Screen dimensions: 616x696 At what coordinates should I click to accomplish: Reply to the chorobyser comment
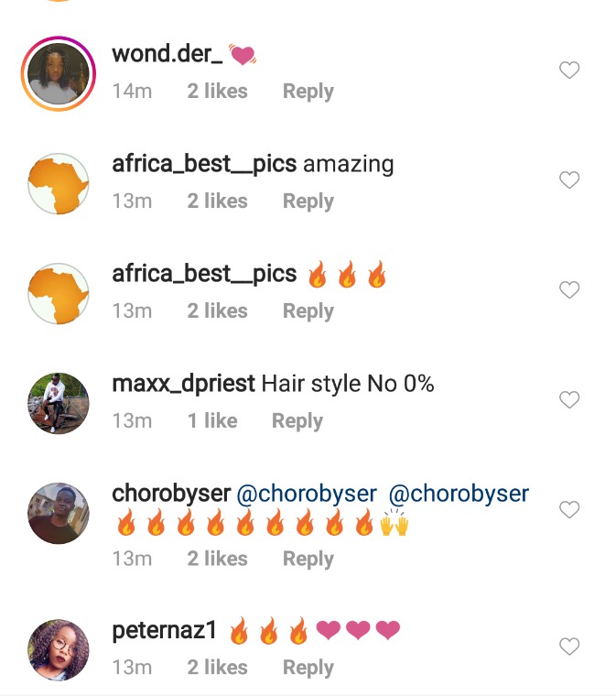coord(308,560)
